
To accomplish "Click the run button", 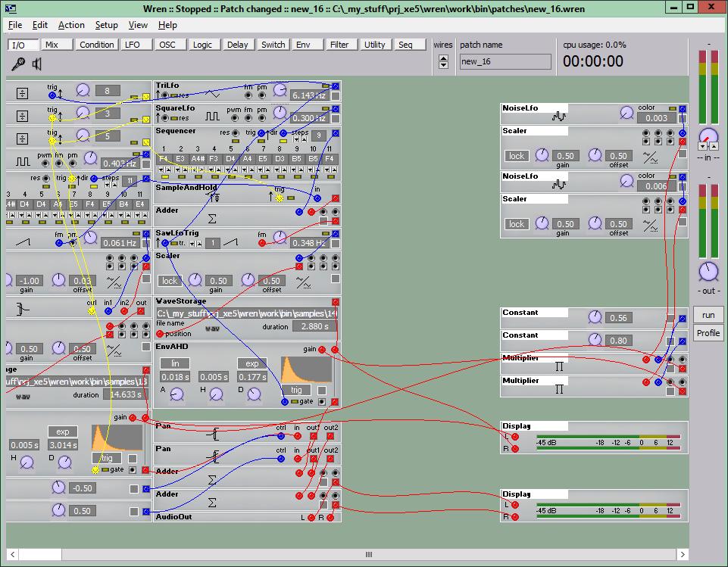I will click(x=708, y=315).
